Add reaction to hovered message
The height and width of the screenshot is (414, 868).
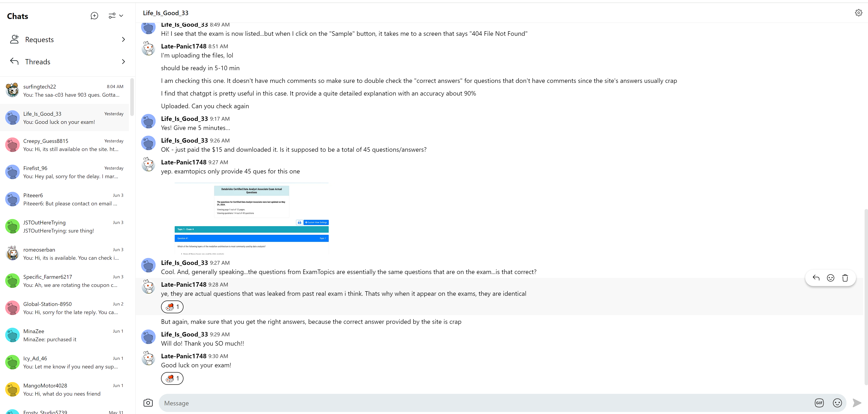[831, 278]
